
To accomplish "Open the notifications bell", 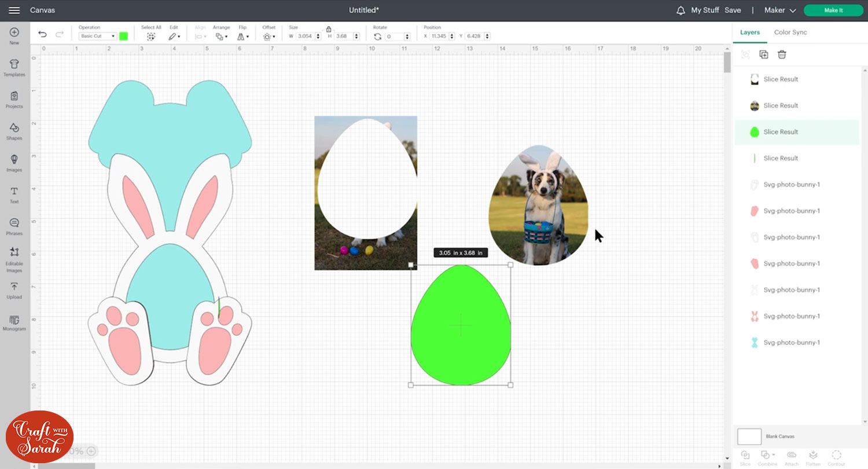I will point(681,10).
